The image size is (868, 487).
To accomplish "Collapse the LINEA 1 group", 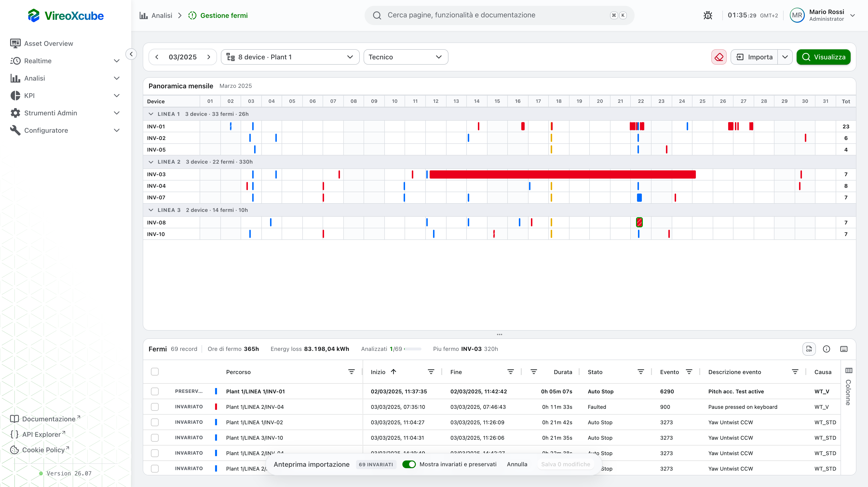I will coord(151,114).
